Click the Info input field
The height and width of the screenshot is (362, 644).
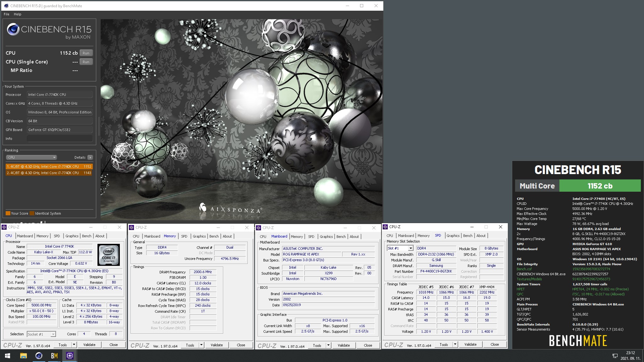60,139
